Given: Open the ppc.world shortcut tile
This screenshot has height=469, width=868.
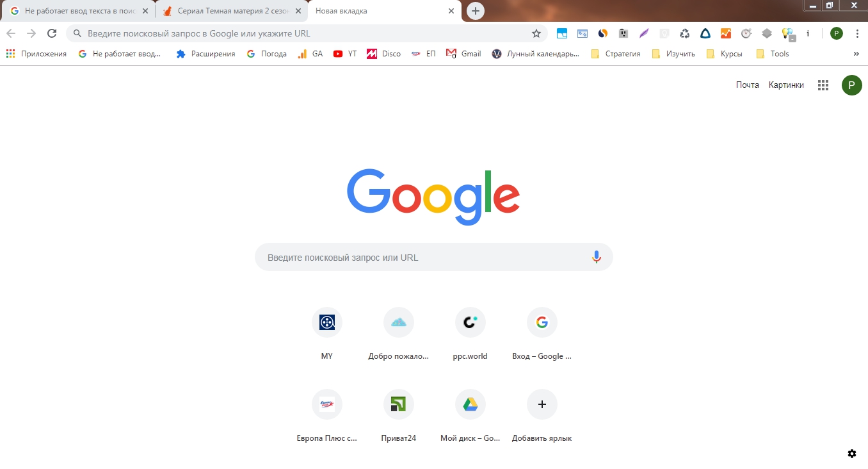Looking at the screenshot, I should pyautogui.click(x=470, y=335).
